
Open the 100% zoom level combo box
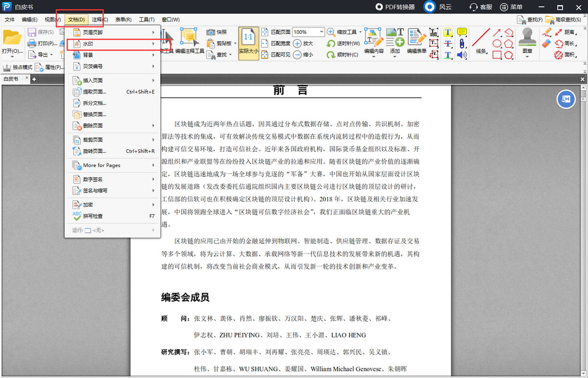tap(308, 32)
